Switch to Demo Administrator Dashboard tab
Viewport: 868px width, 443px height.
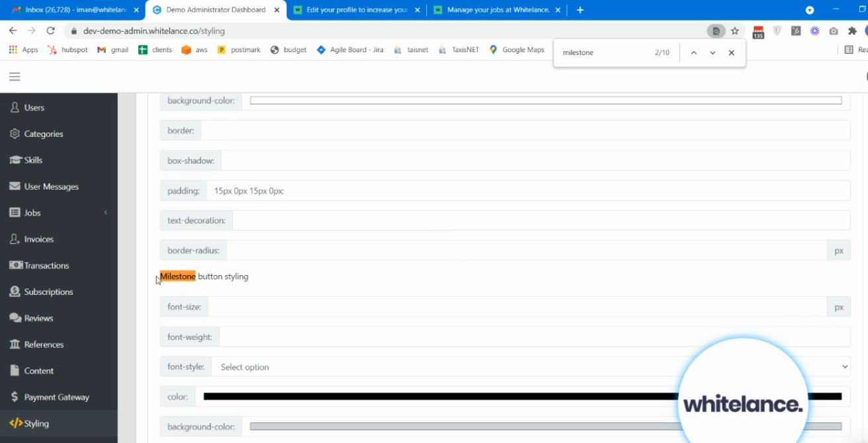click(x=216, y=10)
